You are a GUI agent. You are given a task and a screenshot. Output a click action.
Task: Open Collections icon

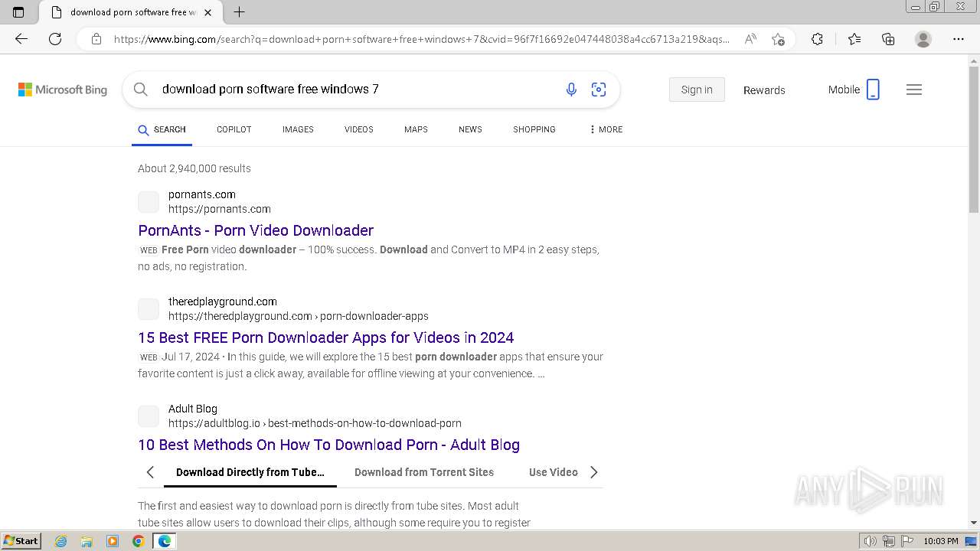coord(888,39)
